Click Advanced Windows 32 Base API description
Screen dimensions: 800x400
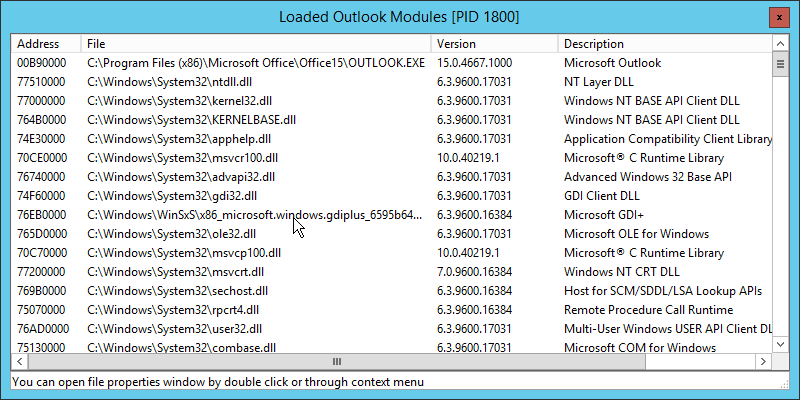[647, 177]
